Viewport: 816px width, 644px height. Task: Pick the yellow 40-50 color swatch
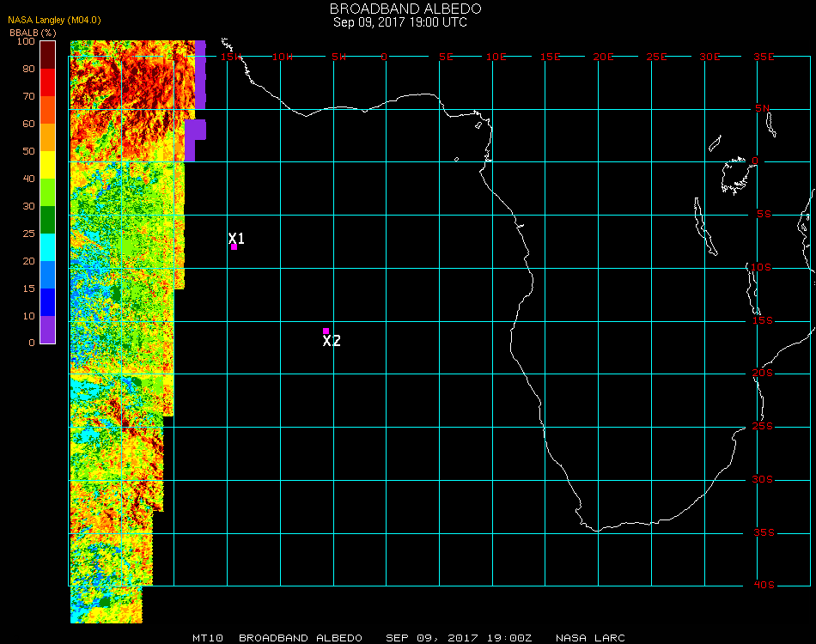[48, 165]
